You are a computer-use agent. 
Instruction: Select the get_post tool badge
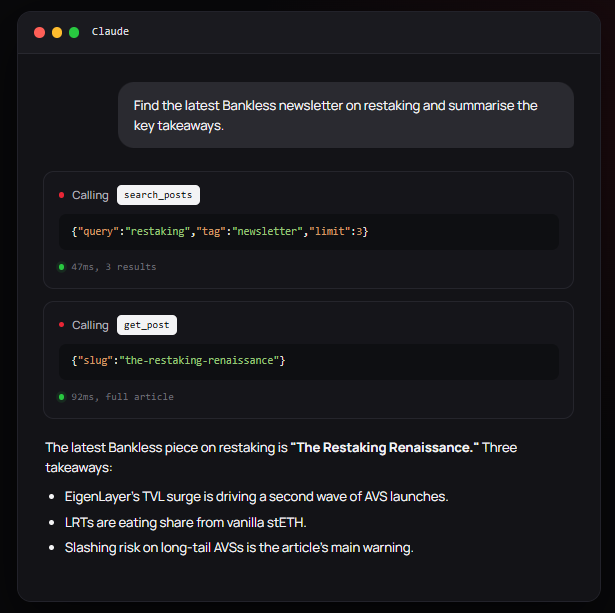pyautogui.click(x=147, y=325)
